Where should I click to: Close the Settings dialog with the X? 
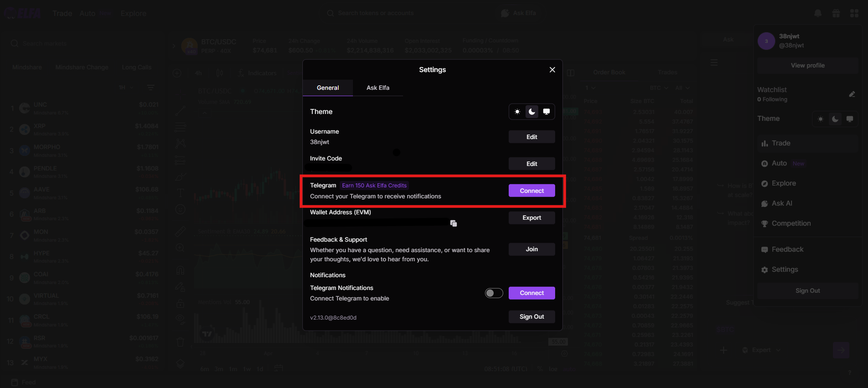[x=552, y=70]
